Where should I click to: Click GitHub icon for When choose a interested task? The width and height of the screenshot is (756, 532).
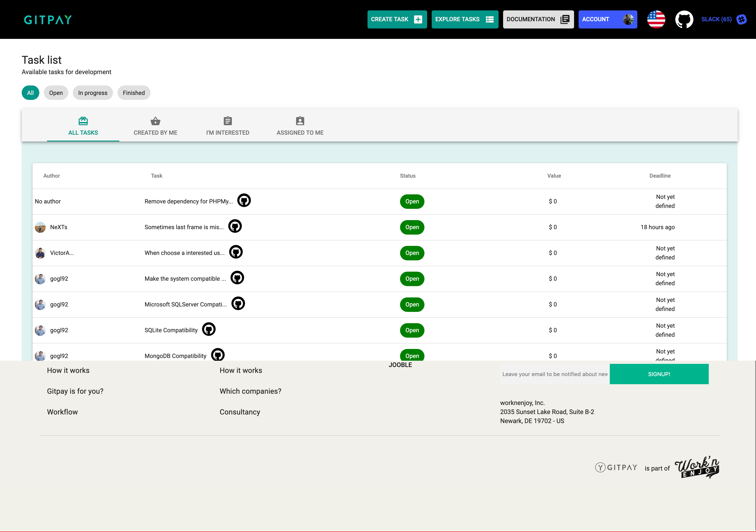click(236, 252)
